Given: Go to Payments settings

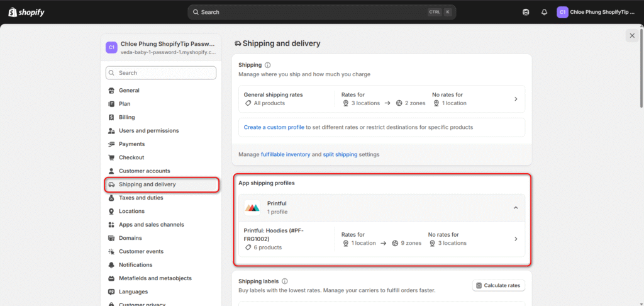Looking at the screenshot, I should [x=131, y=144].
